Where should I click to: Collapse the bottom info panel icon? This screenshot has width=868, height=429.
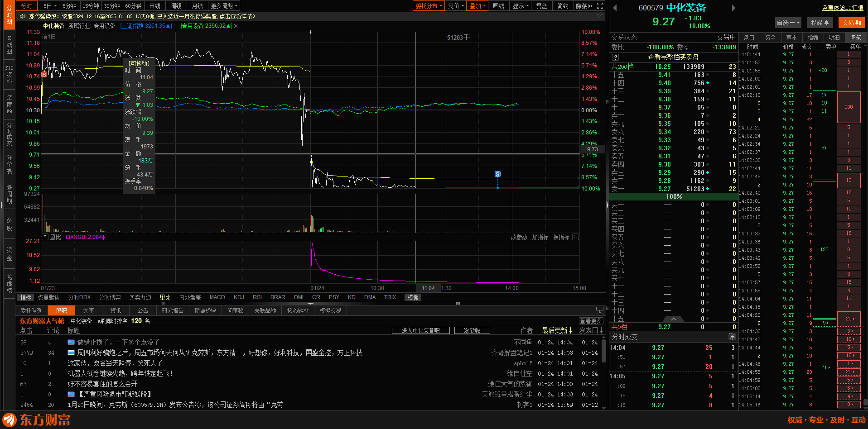[x=599, y=310]
